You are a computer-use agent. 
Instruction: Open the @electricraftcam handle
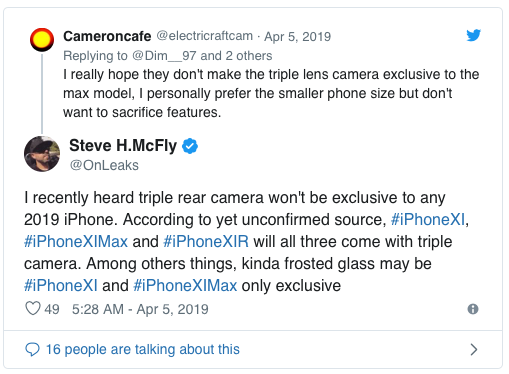[x=204, y=36]
